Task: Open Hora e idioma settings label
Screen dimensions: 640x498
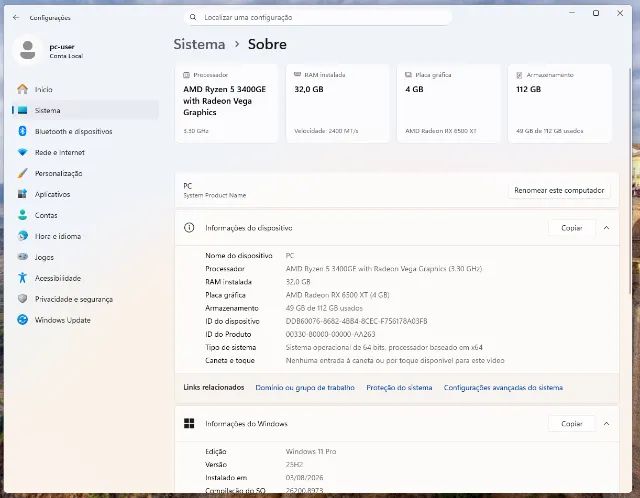Action: pos(58,236)
